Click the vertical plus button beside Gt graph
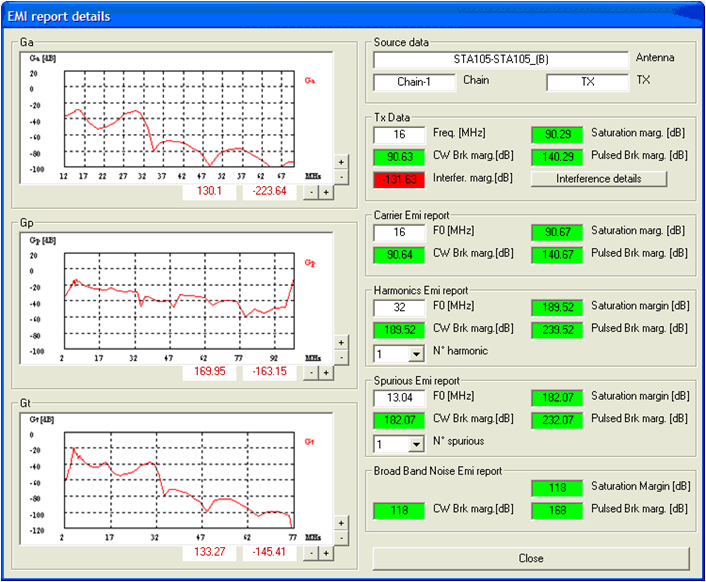This screenshot has height=582, width=706. (341, 523)
